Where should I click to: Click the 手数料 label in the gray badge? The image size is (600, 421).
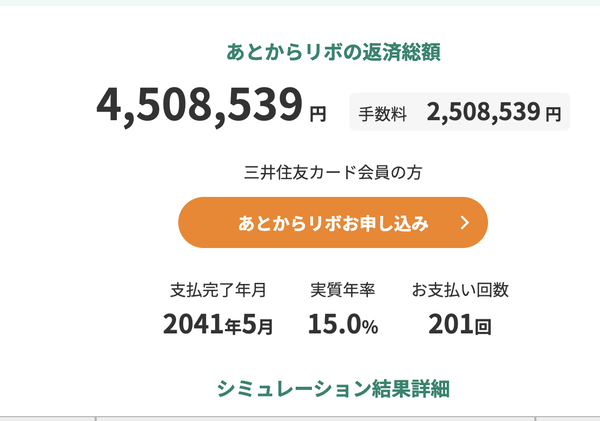pos(383,115)
